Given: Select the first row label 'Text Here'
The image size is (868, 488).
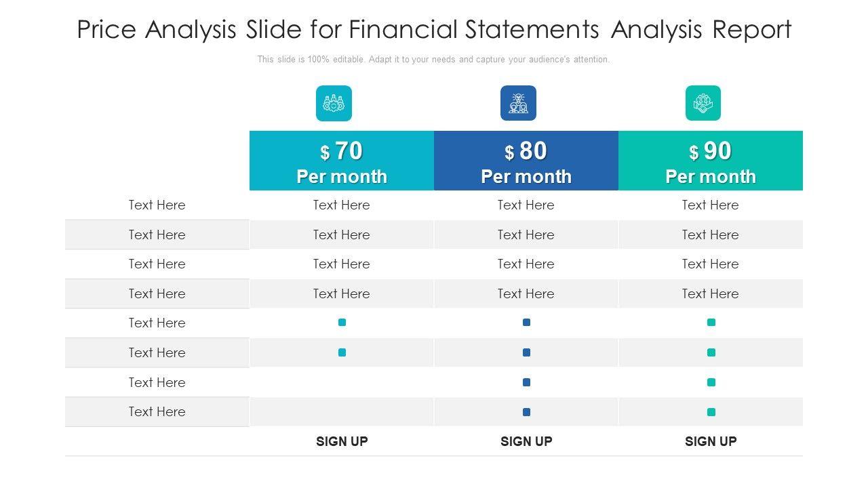Looking at the screenshot, I should [157, 205].
